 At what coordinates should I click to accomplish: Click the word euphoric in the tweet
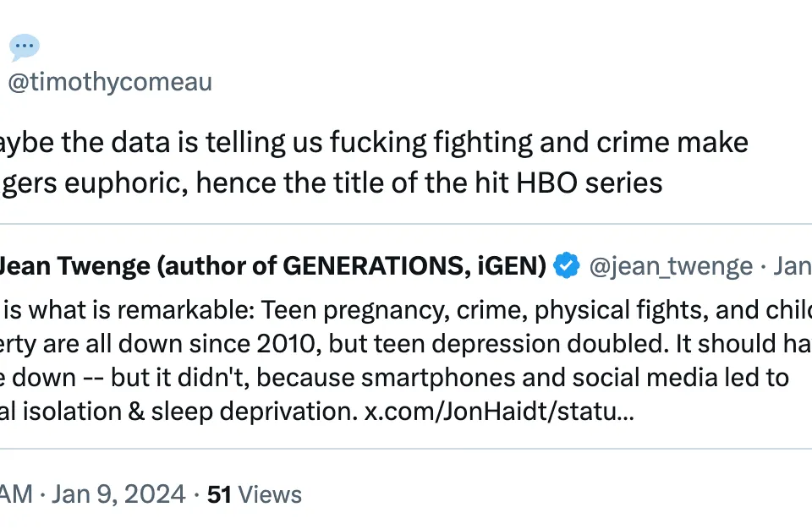[126, 183]
